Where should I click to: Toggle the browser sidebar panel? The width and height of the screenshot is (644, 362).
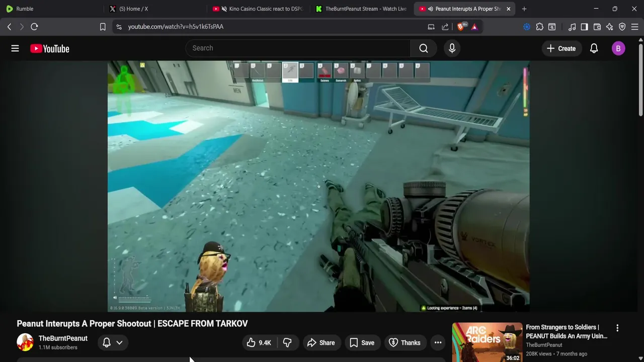tap(584, 27)
